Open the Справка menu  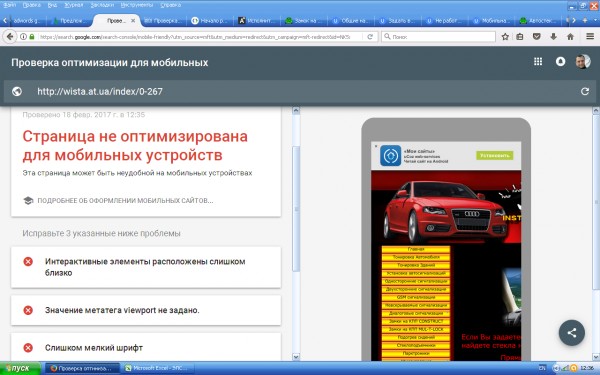coord(170,5)
